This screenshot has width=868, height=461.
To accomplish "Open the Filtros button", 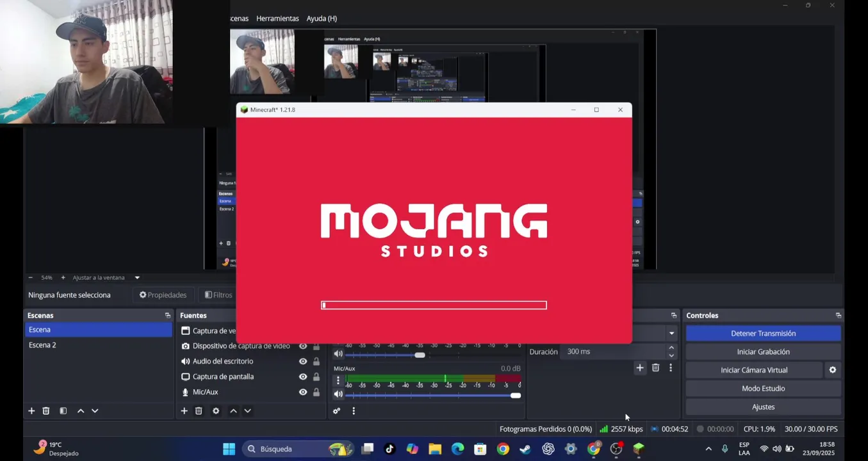I will tap(218, 295).
